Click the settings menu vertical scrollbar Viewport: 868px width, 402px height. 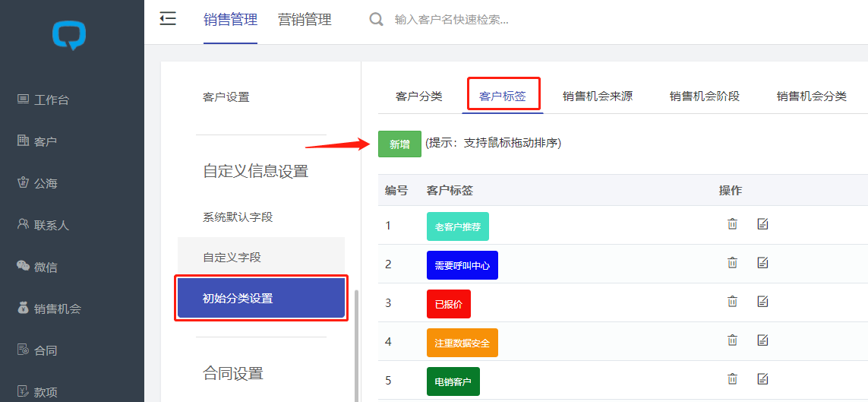pyautogui.click(x=355, y=346)
